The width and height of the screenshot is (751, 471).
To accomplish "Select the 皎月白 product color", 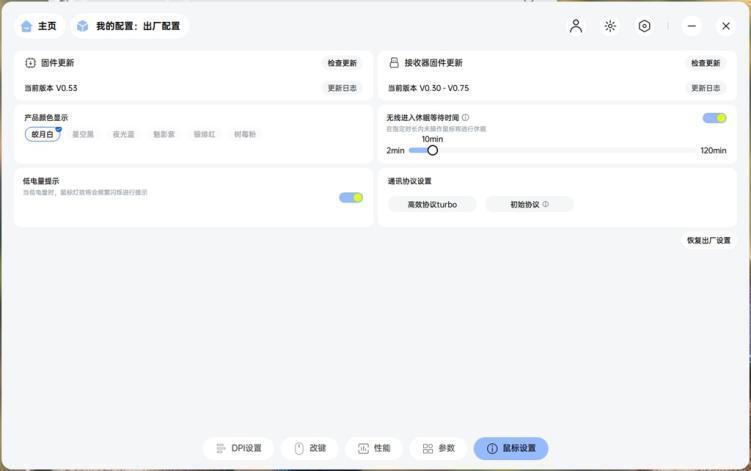I will 43,135.
